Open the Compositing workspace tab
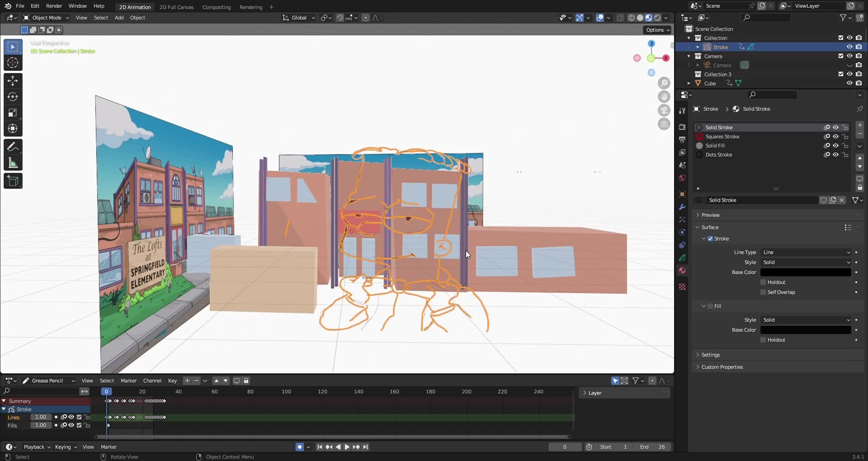Screen dimensions: 868x461 217,7
